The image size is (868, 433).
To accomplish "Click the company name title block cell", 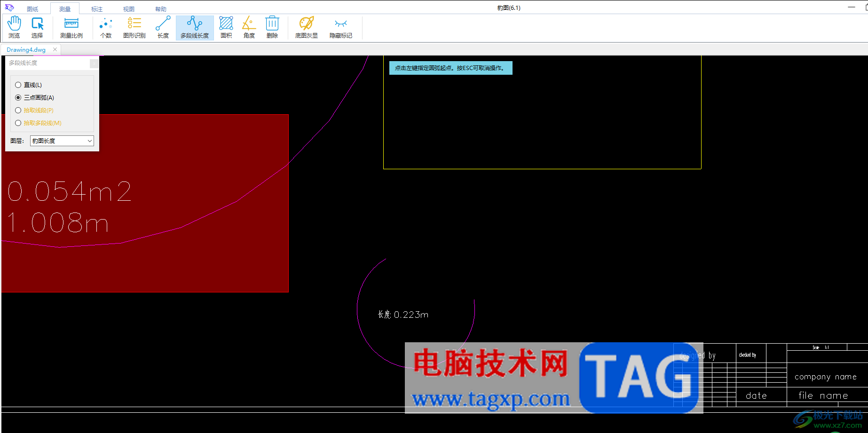I will (x=826, y=377).
